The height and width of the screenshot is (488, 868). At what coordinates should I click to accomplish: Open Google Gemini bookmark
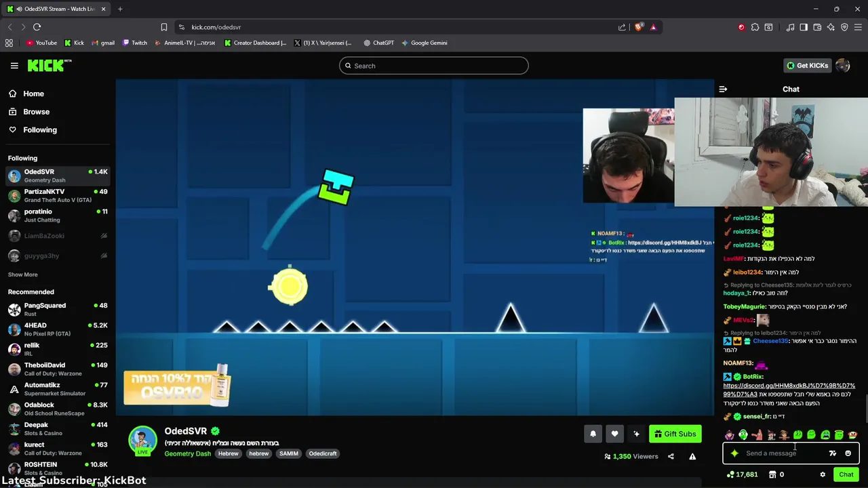tap(424, 43)
